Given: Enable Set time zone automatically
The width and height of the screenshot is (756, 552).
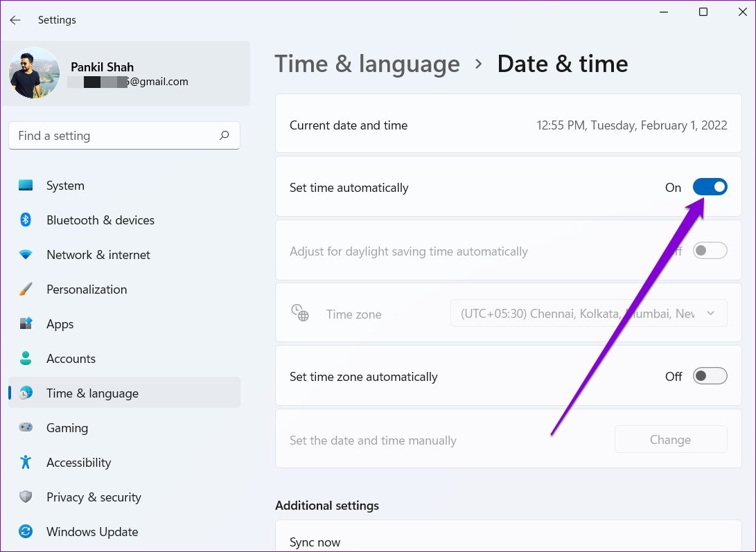Looking at the screenshot, I should (x=710, y=375).
